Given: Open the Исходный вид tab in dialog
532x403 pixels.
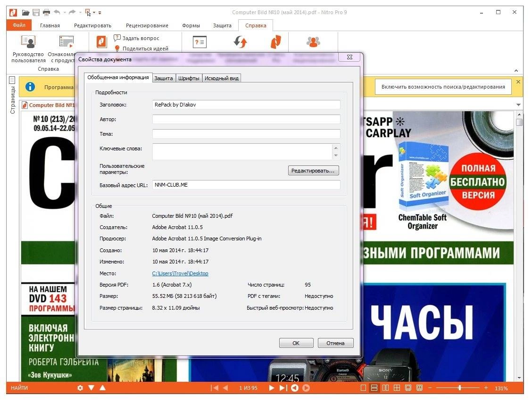Looking at the screenshot, I should pos(222,78).
